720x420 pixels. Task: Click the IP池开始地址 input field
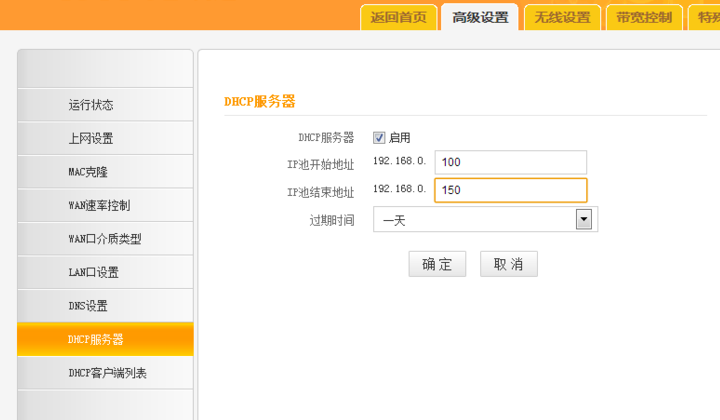[510, 162]
